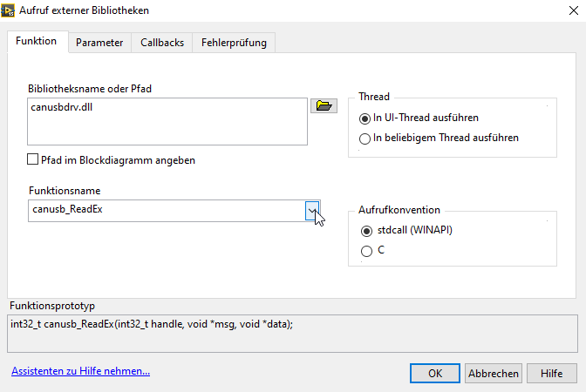Image resolution: width=586 pixels, height=392 pixels.
Task: Open help with the Hilfe button
Action: tap(551, 373)
